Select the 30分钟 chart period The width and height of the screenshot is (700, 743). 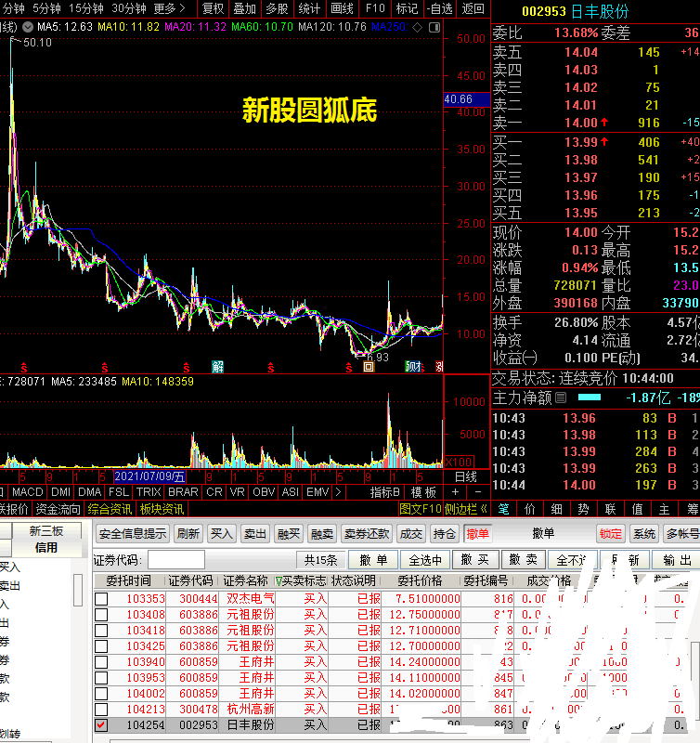(129, 8)
